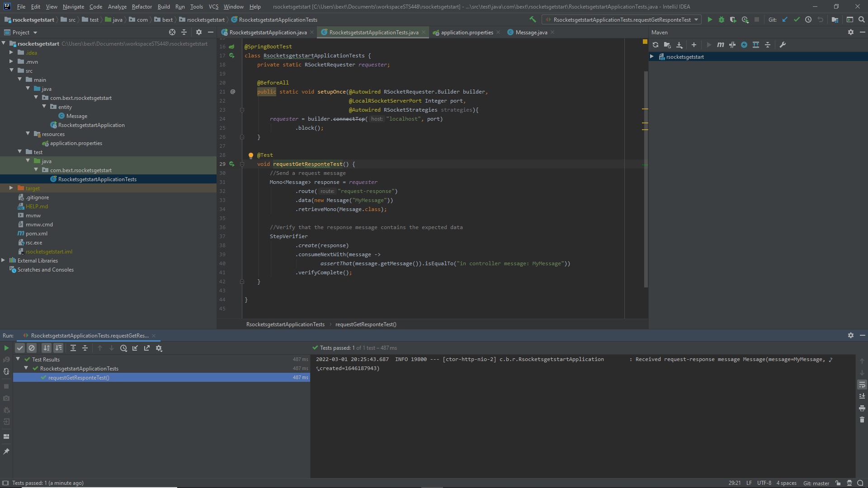Toggle Show Ignored tests button
The height and width of the screenshot is (488, 868).
pos(32,348)
